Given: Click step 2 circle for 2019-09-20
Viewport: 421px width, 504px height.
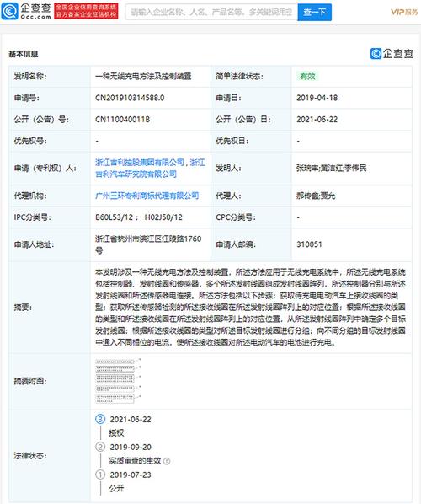Looking at the screenshot, I should click(100, 447).
